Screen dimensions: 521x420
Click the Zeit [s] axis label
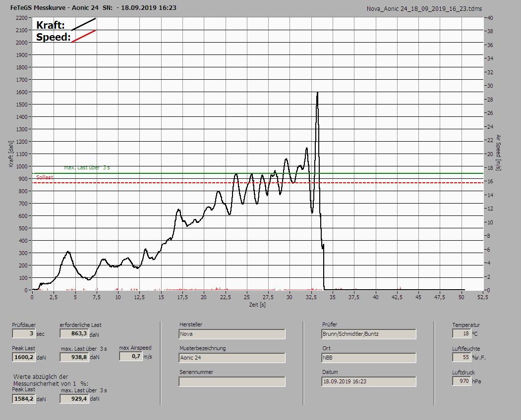tap(257, 305)
